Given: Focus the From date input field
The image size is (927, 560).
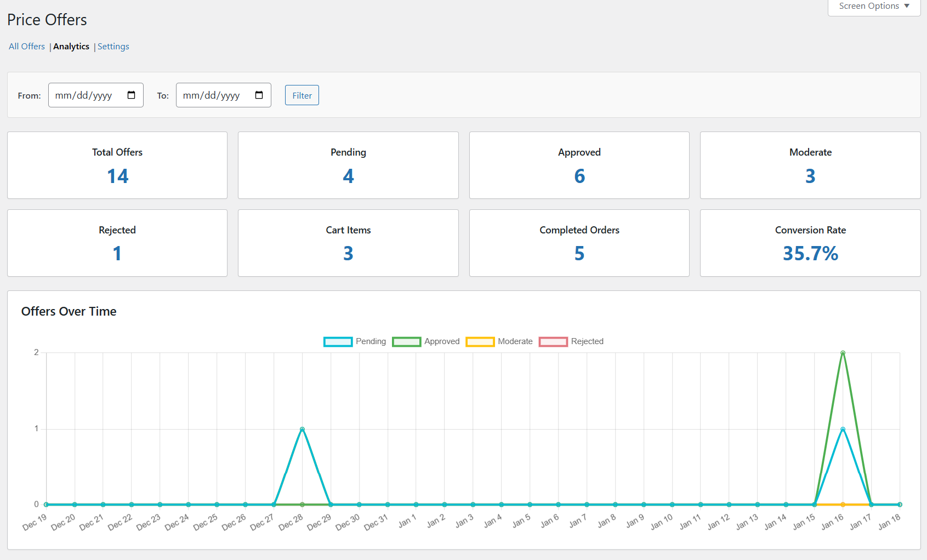Looking at the screenshot, I should [96, 95].
